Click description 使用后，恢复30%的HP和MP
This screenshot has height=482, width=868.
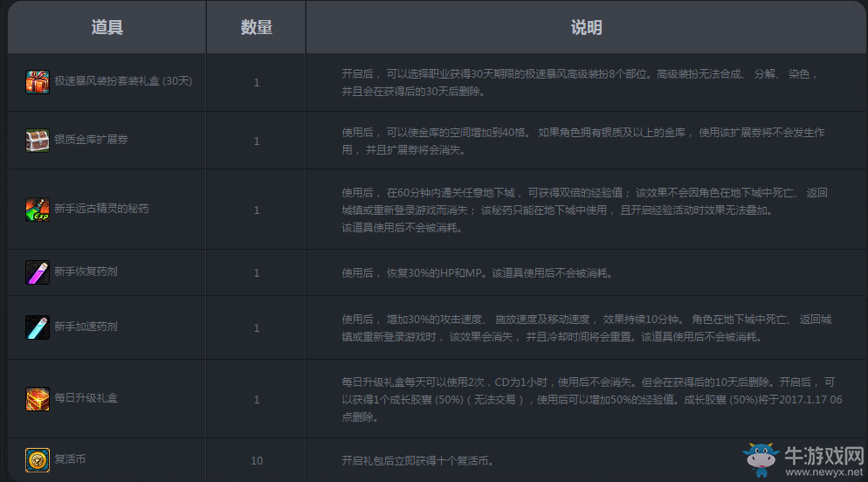point(477,272)
